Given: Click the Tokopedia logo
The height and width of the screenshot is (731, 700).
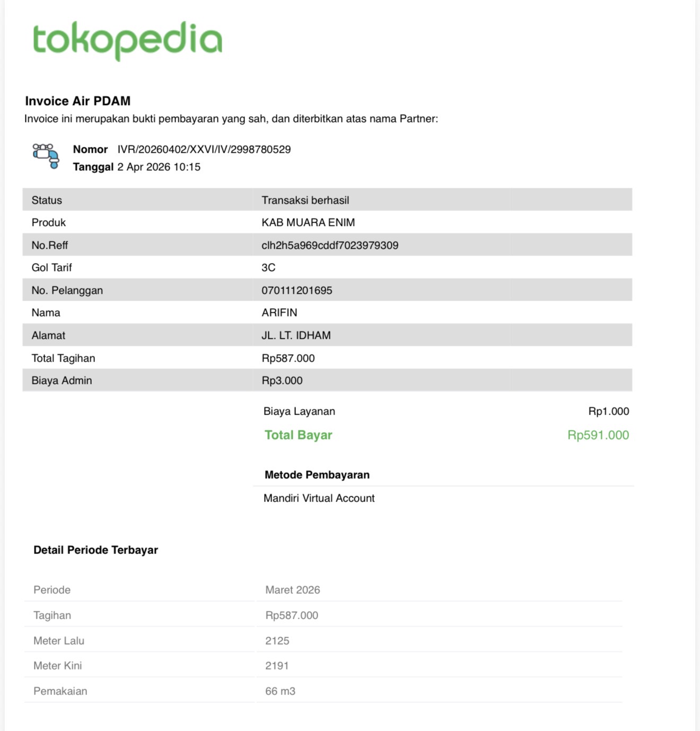Looking at the screenshot, I should [x=127, y=40].
